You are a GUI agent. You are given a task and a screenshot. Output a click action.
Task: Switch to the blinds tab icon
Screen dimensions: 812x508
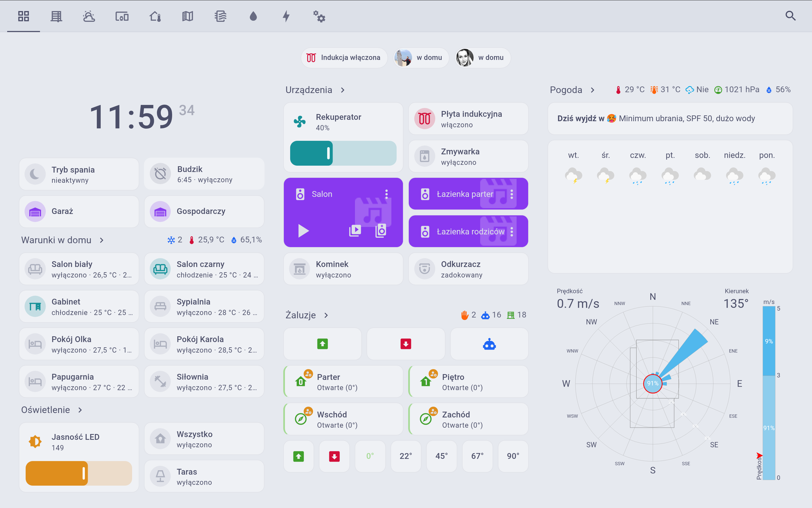56,16
